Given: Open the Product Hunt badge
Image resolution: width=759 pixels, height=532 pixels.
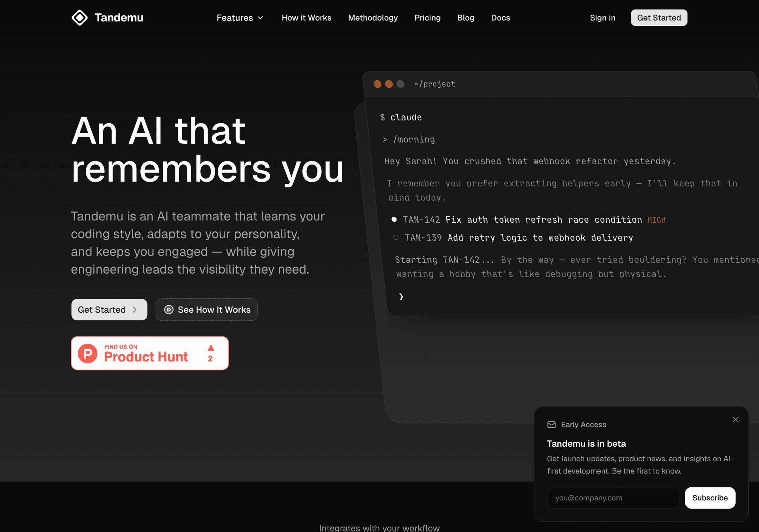Looking at the screenshot, I should 150,353.
